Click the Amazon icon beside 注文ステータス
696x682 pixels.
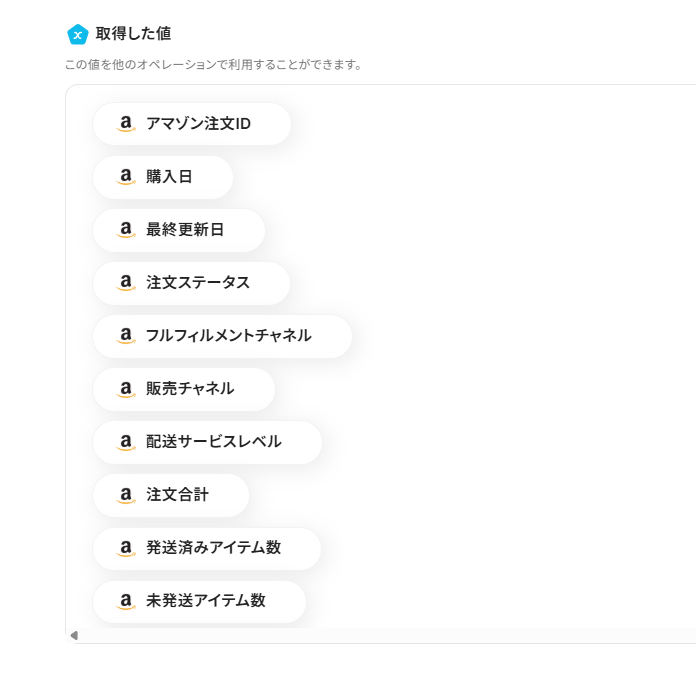[x=126, y=283]
